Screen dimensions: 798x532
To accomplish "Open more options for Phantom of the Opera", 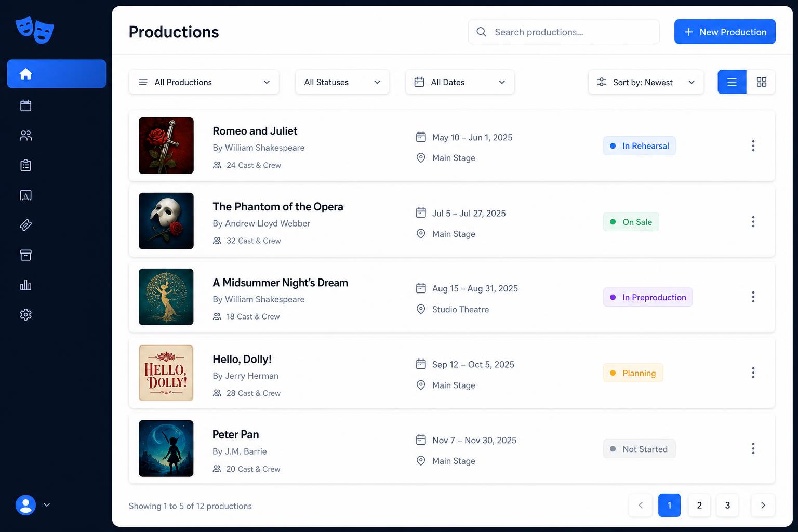I will (753, 222).
